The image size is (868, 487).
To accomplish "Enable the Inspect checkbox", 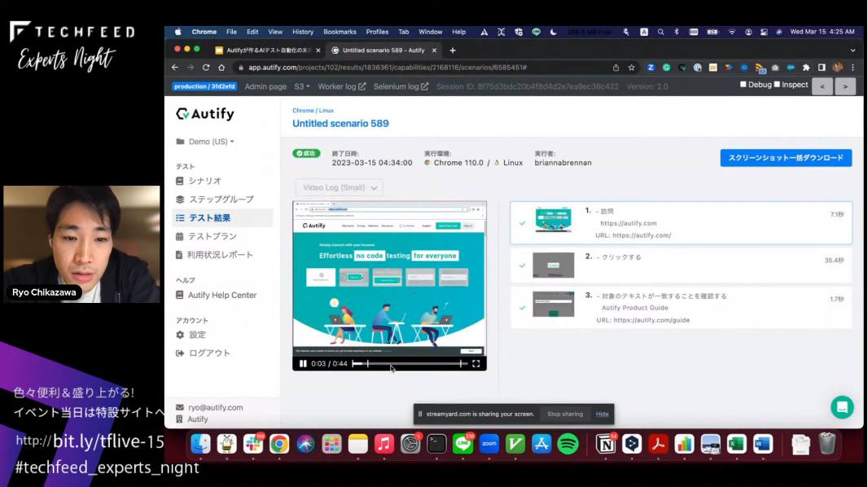I will click(x=777, y=85).
